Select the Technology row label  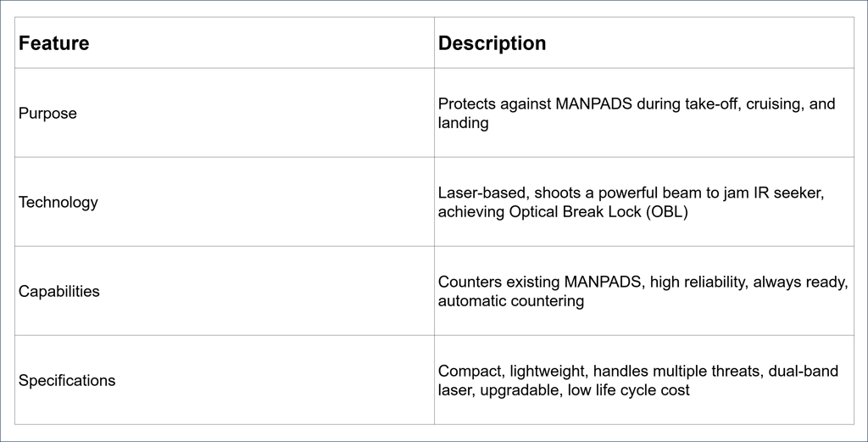click(58, 202)
